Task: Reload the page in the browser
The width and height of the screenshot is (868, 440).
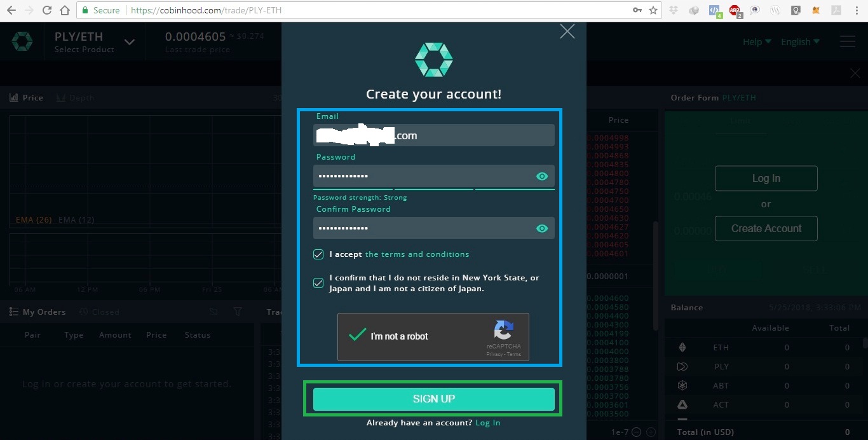Action: coord(46,10)
